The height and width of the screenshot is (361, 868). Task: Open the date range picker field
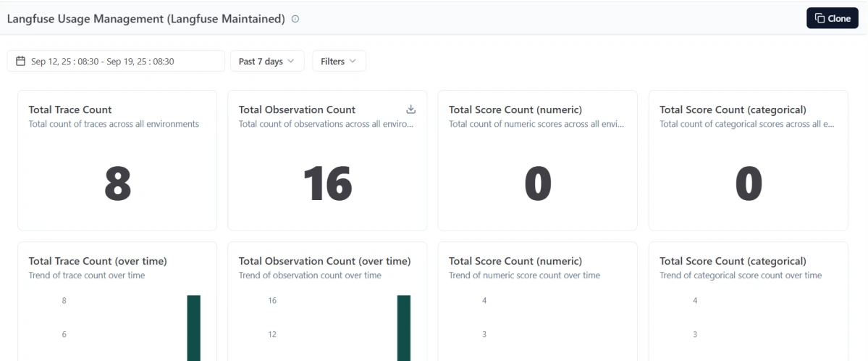click(116, 61)
